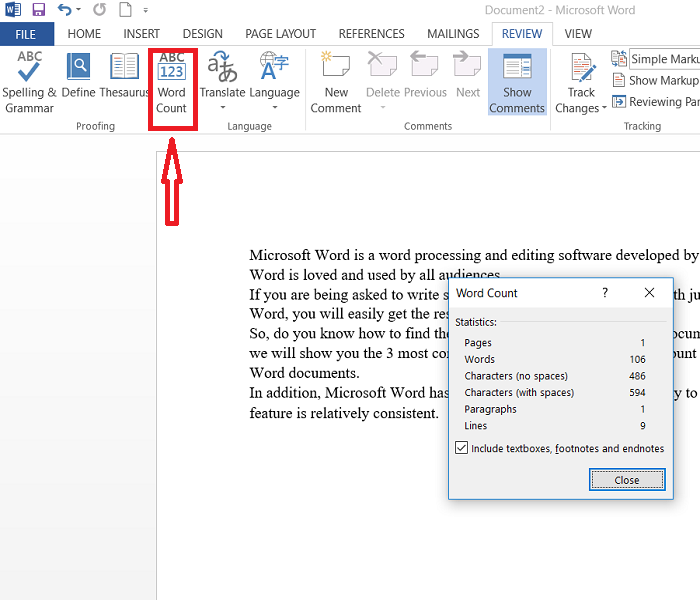700x600 pixels.
Task: Open the Language options menu
Action: pos(275,80)
